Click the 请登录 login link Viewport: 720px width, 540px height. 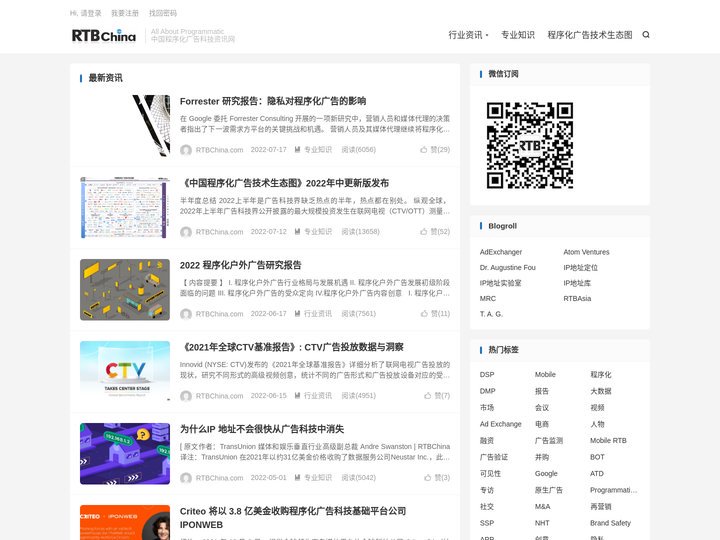click(x=91, y=13)
